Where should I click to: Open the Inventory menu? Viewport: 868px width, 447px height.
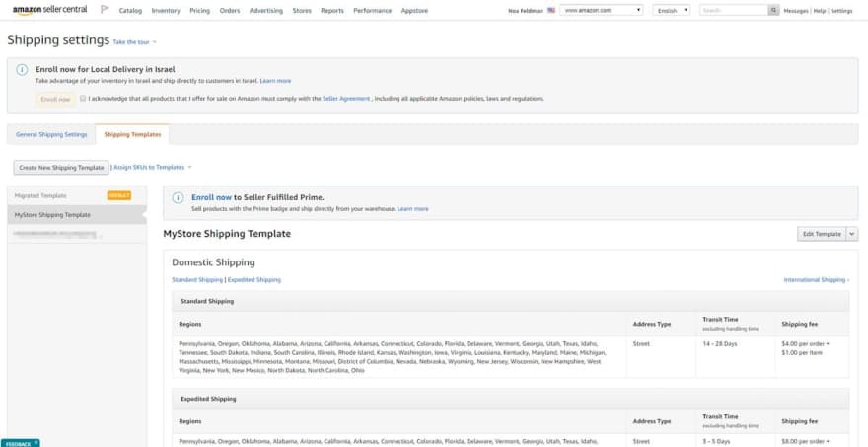166,10
